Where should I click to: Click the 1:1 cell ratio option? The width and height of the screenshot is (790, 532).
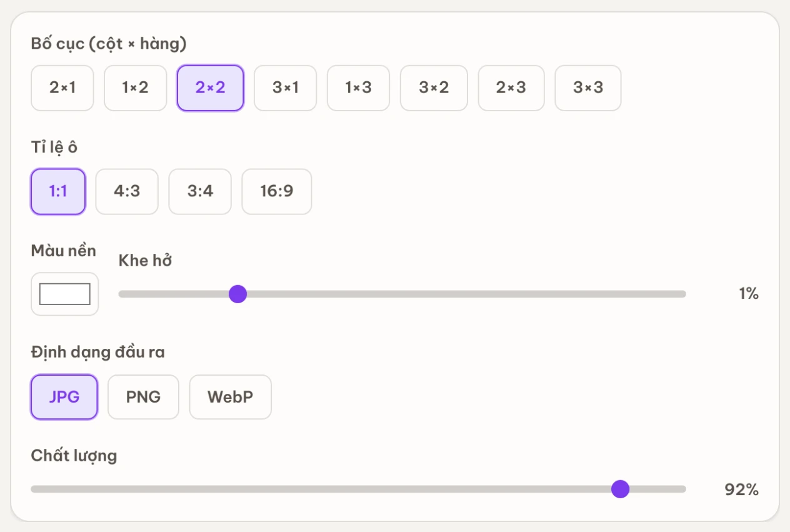[58, 191]
